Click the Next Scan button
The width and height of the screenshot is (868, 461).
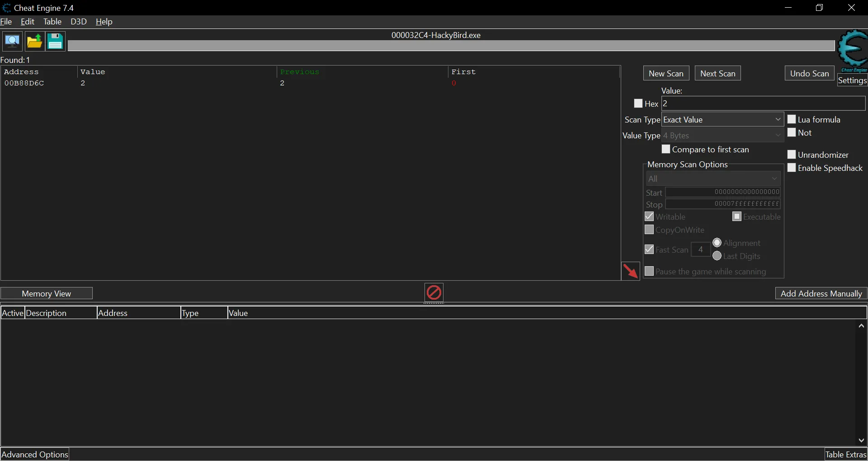tap(717, 73)
